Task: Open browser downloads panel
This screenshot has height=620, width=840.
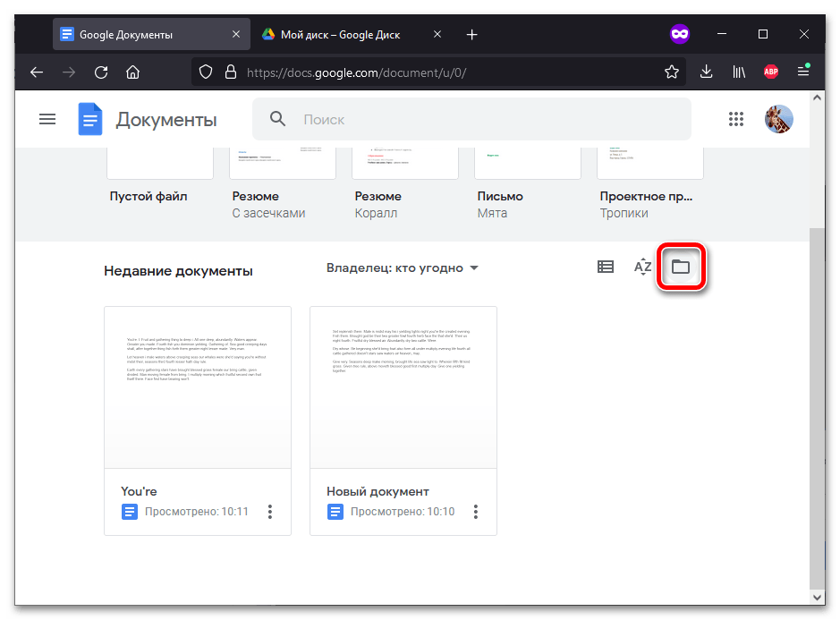Action: 706,72
